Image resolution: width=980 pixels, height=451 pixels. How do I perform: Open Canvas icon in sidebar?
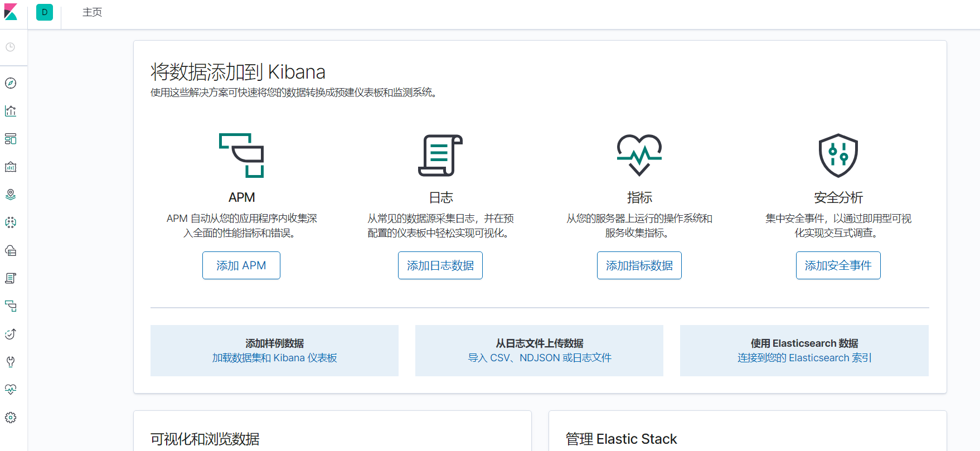[x=11, y=167]
